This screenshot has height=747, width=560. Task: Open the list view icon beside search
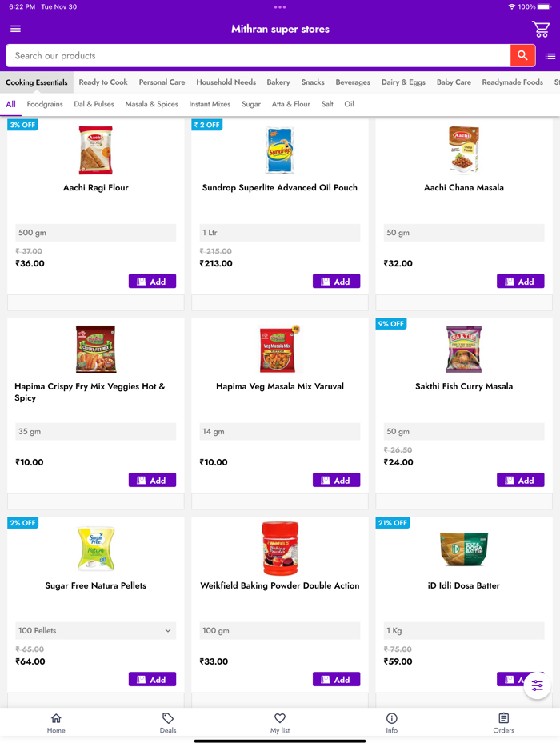point(550,56)
